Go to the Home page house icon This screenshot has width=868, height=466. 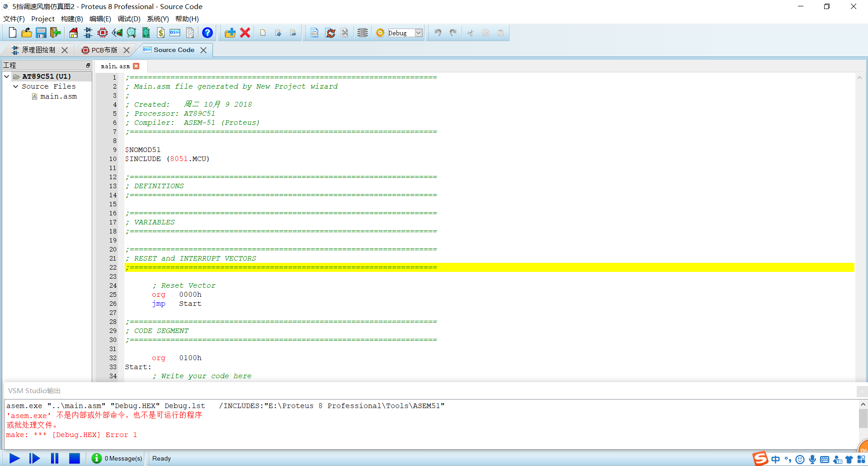73,33
